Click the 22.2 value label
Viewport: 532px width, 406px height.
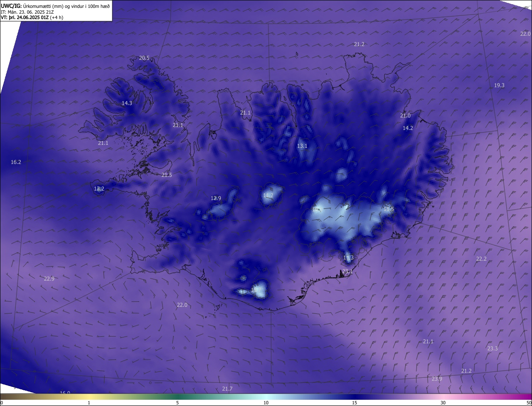481,259
